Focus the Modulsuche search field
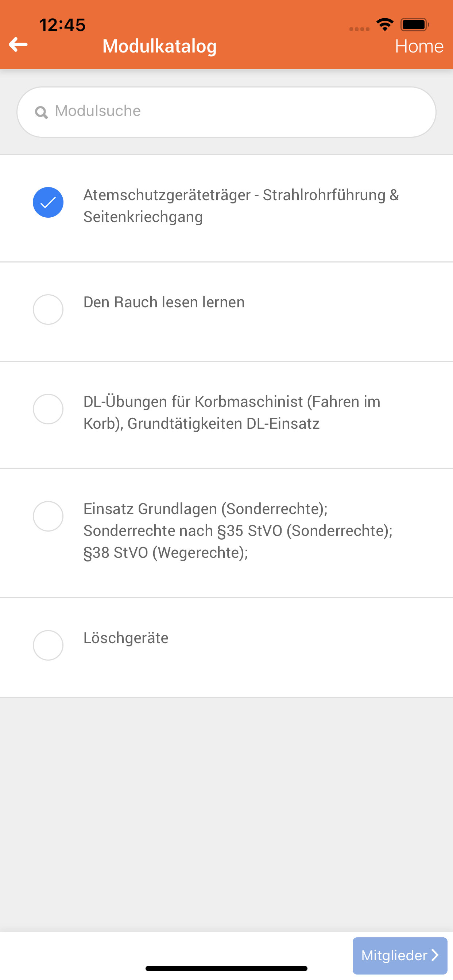 [226, 112]
